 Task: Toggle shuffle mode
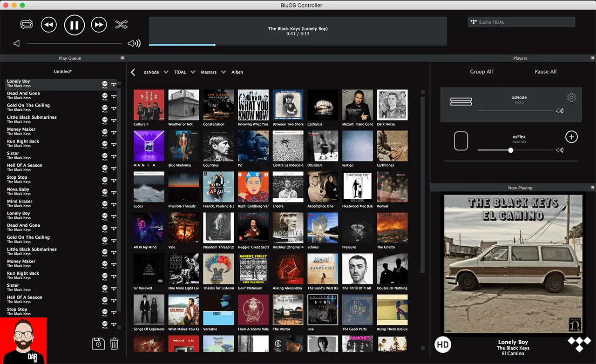pyautogui.click(x=122, y=25)
